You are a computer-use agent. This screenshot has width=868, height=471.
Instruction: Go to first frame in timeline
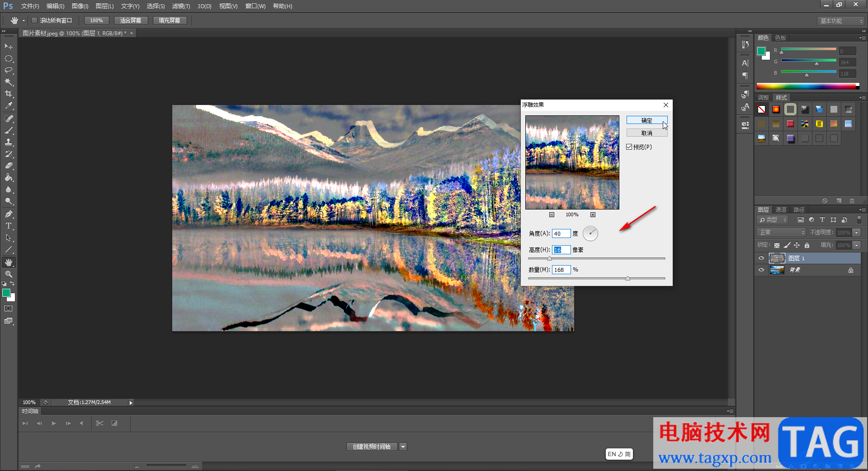point(25,423)
